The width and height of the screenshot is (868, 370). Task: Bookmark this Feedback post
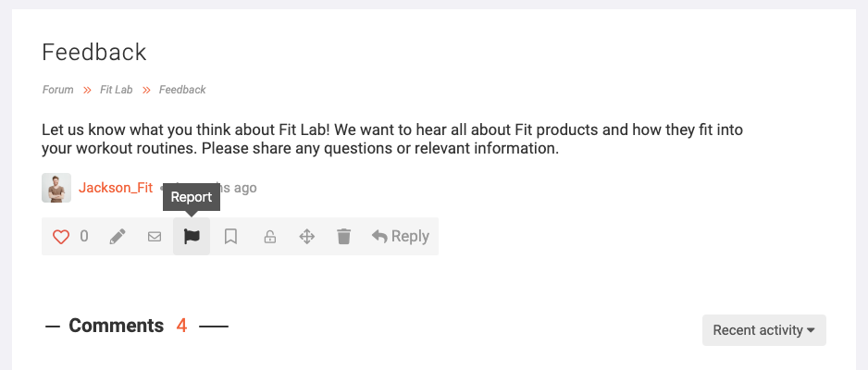(230, 237)
